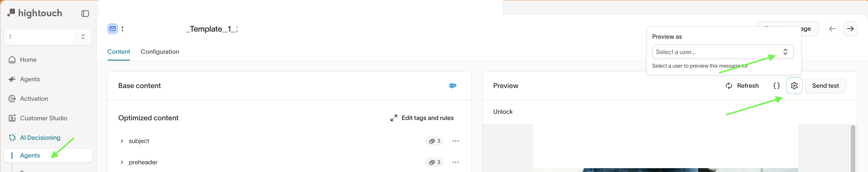Expand the subject content row
868x172 pixels.
122,141
